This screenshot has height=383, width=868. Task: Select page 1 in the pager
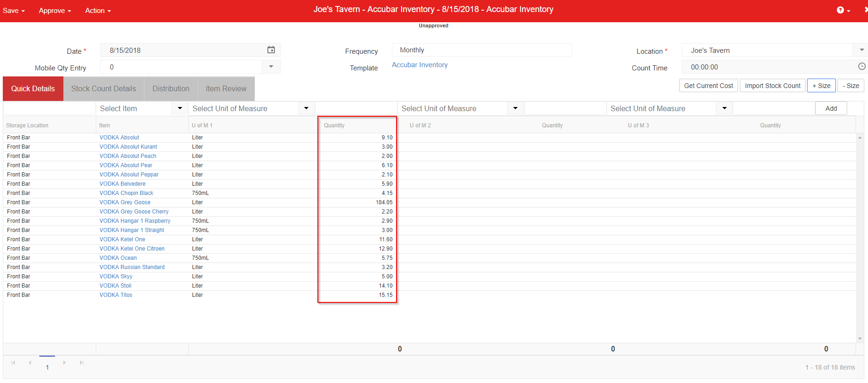pyautogui.click(x=47, y=367)
